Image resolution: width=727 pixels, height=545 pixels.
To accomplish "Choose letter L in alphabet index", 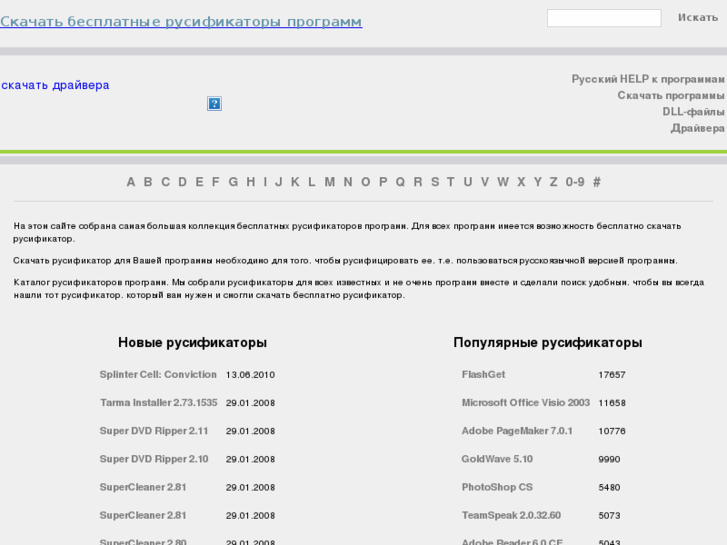I will coord(312,182).
